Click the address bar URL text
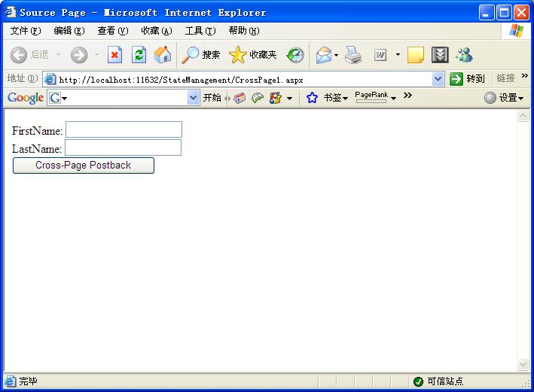The image size is (534, 392). tap(181, 80)
